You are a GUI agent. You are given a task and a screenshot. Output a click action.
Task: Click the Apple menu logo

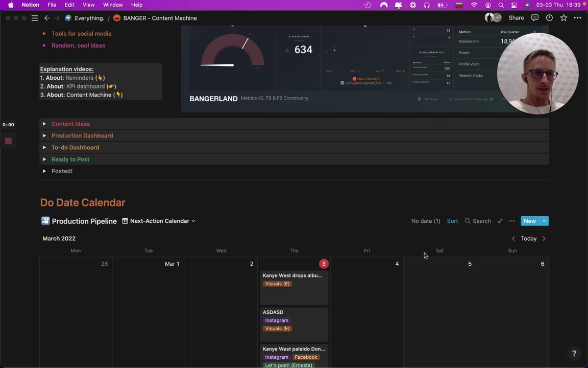coord(11,5)
